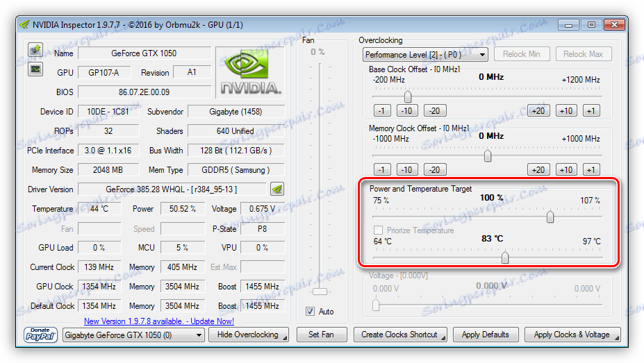Click Base Clock Offset -1 button
The height and width of the screenshot is (363, 644).
point(382,111)
